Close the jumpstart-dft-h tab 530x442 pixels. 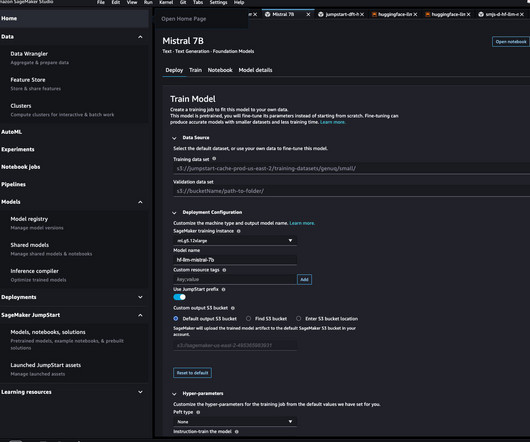click(x=362, y=14)
